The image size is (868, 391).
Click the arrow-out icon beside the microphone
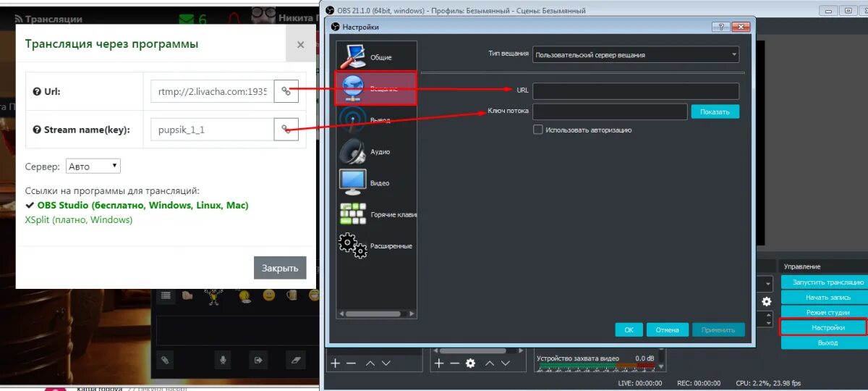click(258, 359)
